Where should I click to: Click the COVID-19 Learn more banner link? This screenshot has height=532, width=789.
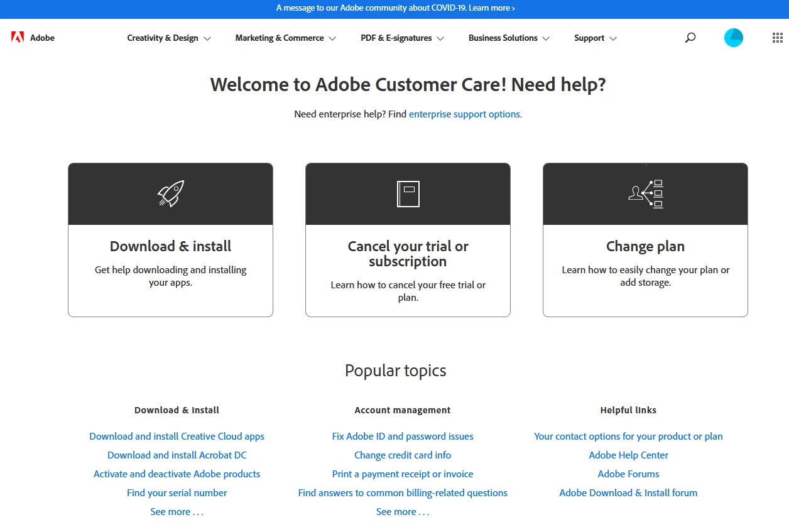pyautogui.click(x=492, y=8)
